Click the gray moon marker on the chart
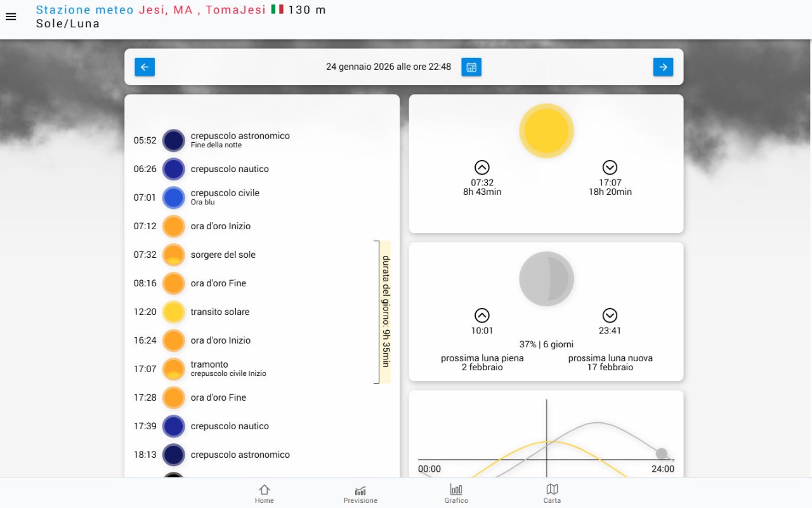The width and height of the screenshot is (812, 508). pyautogui.click(x=662, y=453)
